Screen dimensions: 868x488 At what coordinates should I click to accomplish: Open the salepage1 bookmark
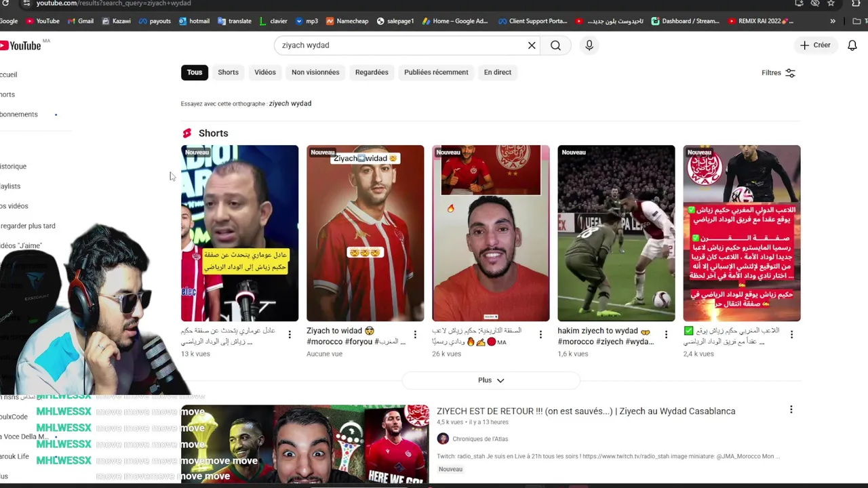[395, 21]
